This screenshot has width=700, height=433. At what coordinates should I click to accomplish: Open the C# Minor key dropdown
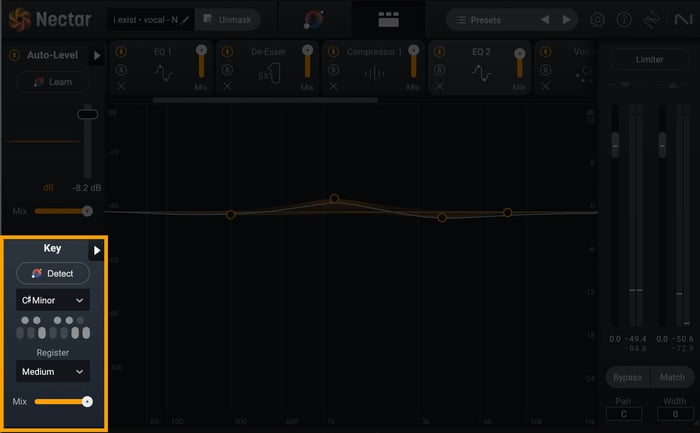[x=53, y=300]
